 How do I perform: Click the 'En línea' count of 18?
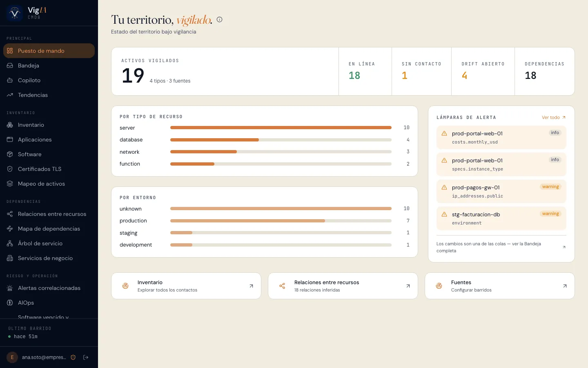(x=354, y=76)
